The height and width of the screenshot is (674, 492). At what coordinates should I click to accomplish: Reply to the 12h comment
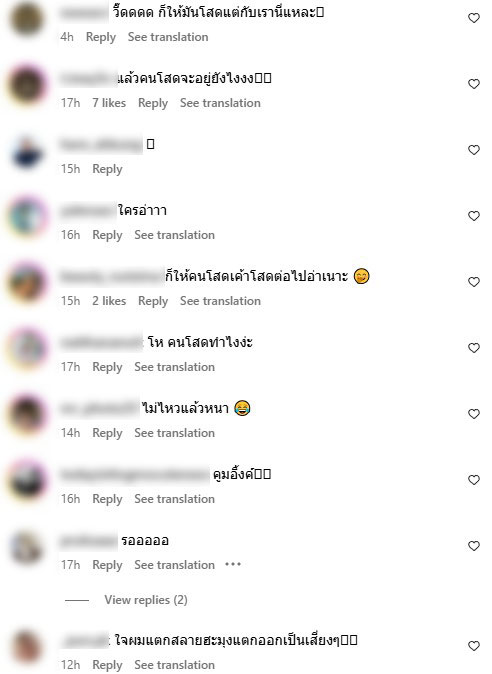(x=107, y=665)
